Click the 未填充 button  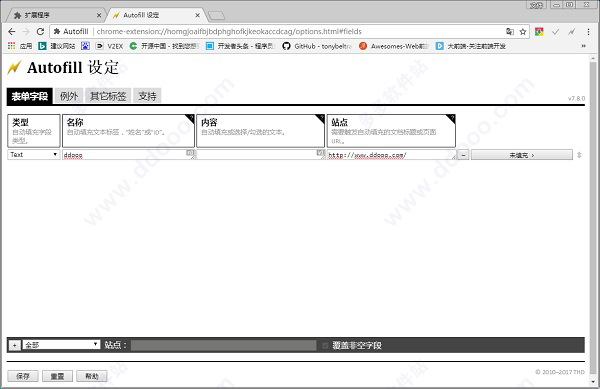tap(522, 155)
